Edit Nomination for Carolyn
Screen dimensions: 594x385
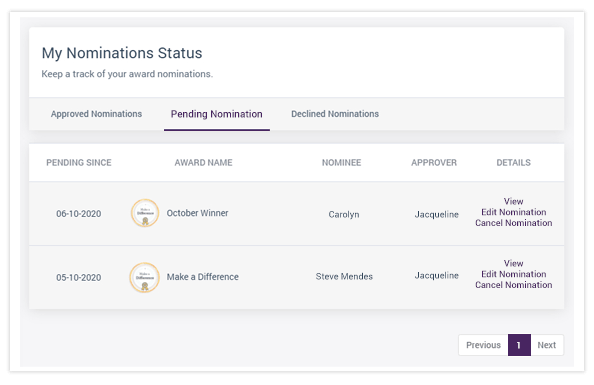point(514,212)
